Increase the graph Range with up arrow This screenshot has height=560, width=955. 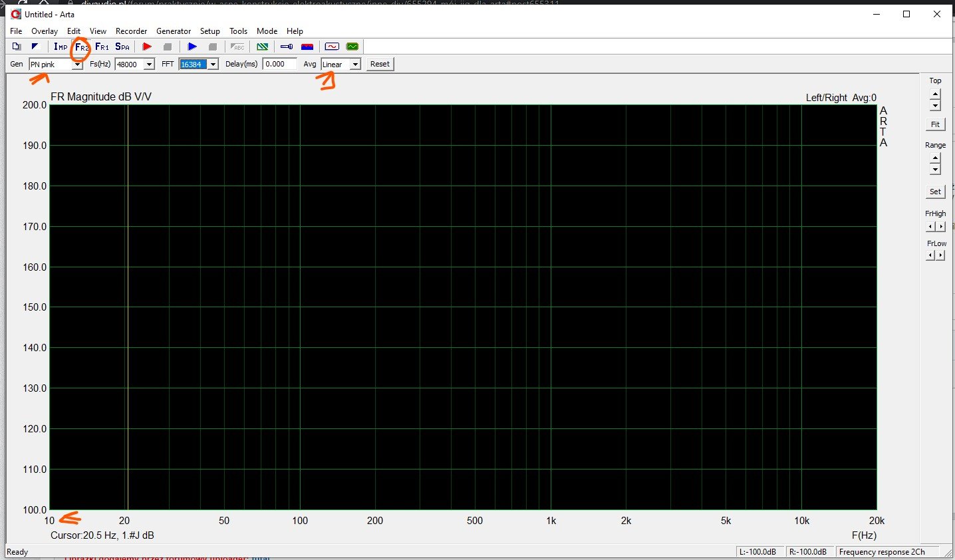click(x=935, y=158)
